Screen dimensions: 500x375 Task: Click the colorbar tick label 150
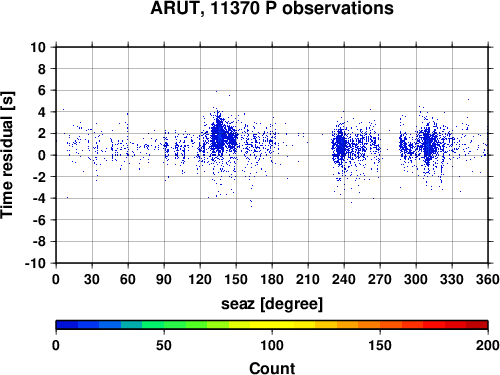(x=380, y=345)
